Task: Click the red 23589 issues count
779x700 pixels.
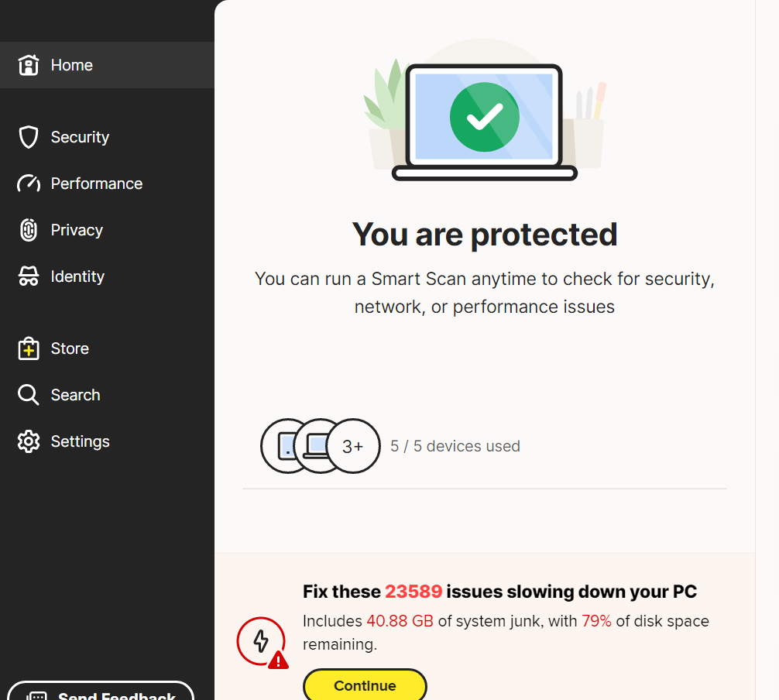Action: 414,592
